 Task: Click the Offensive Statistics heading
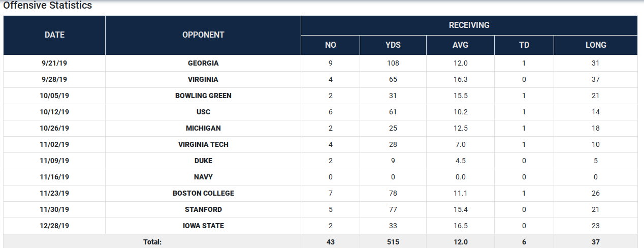click(48, 6)
